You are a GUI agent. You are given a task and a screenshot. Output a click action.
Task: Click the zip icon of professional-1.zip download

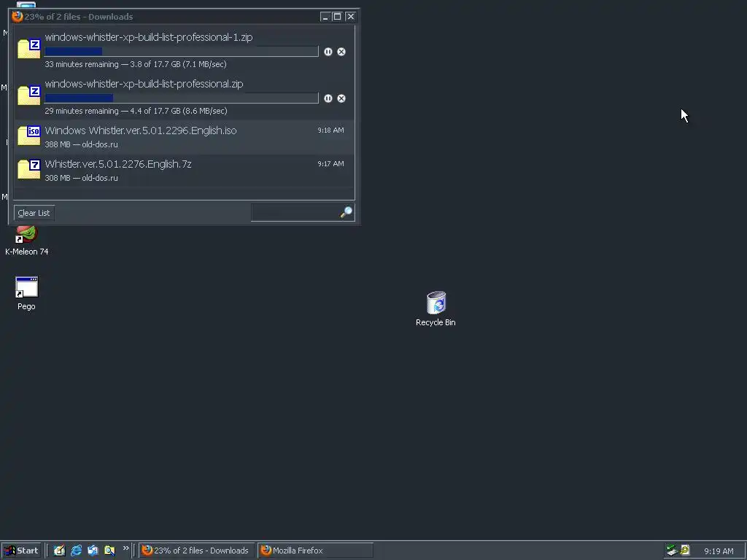click(29, 49)
